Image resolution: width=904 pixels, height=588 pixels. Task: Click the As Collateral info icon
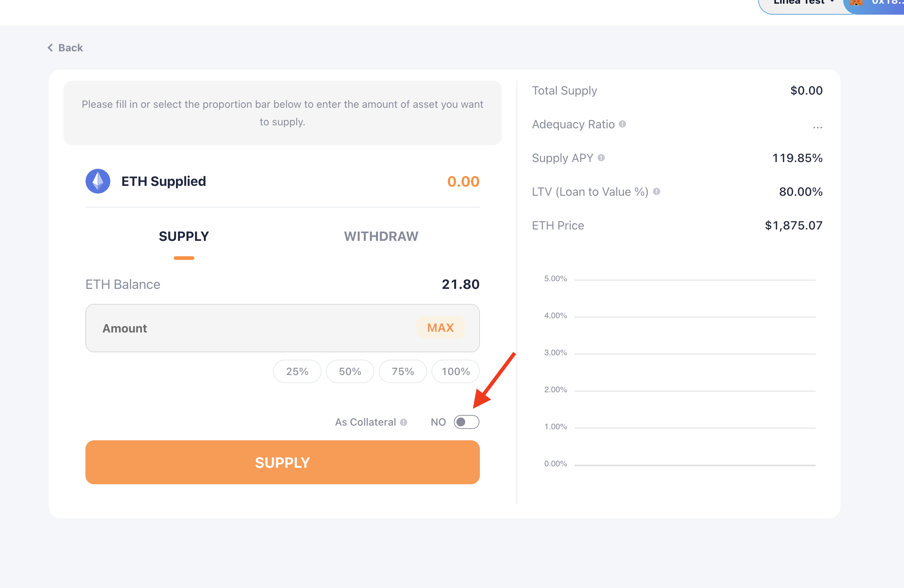point(403,422)
